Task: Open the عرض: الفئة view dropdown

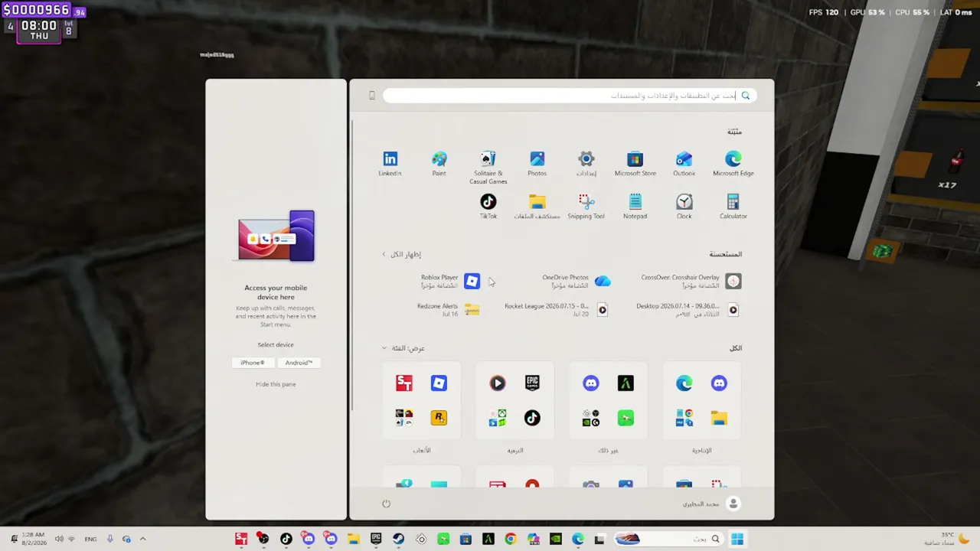Action: point(403,348)
